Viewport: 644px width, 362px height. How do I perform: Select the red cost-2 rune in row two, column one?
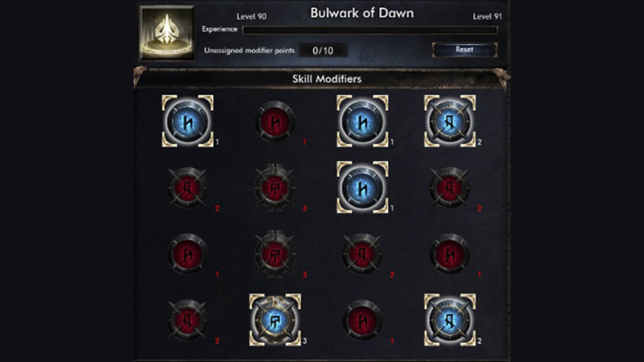click(x=188, y=187)
